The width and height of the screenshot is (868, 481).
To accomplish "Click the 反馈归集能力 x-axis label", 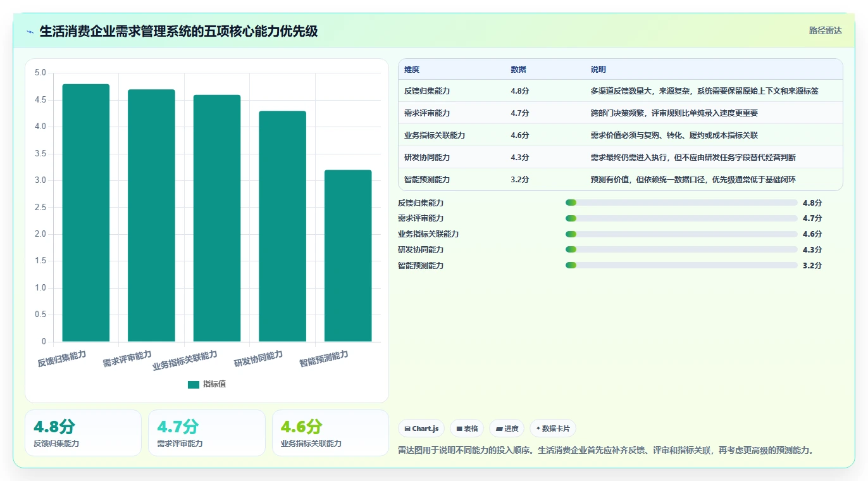I will [62, 359].
